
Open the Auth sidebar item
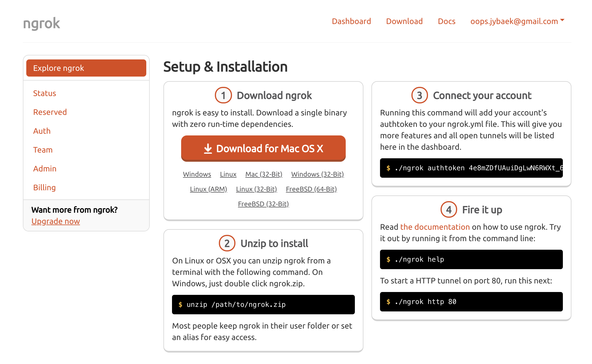(42, 131)
